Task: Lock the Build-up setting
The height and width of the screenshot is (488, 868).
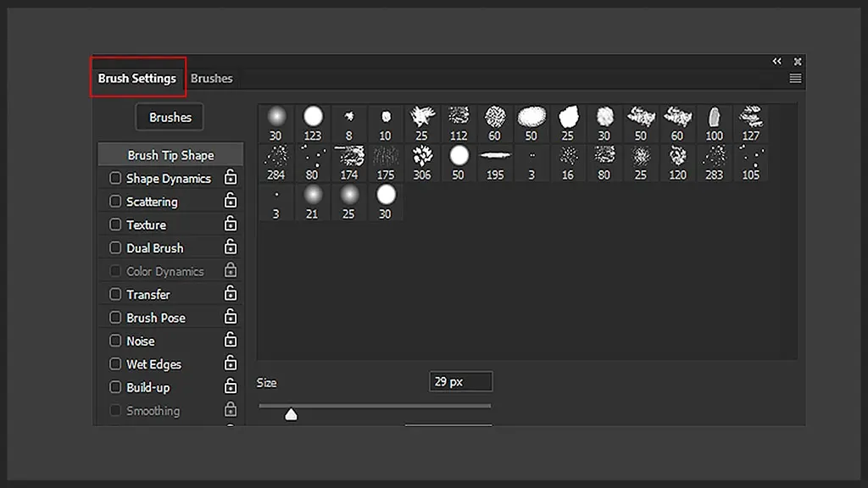Action: [x=231, y=386]
